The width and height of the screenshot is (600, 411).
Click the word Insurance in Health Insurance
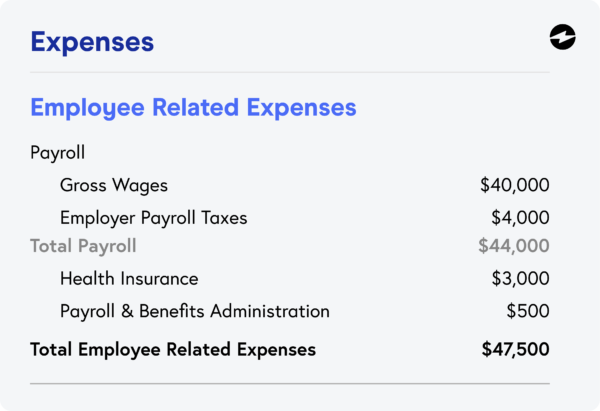click(157, 279)
